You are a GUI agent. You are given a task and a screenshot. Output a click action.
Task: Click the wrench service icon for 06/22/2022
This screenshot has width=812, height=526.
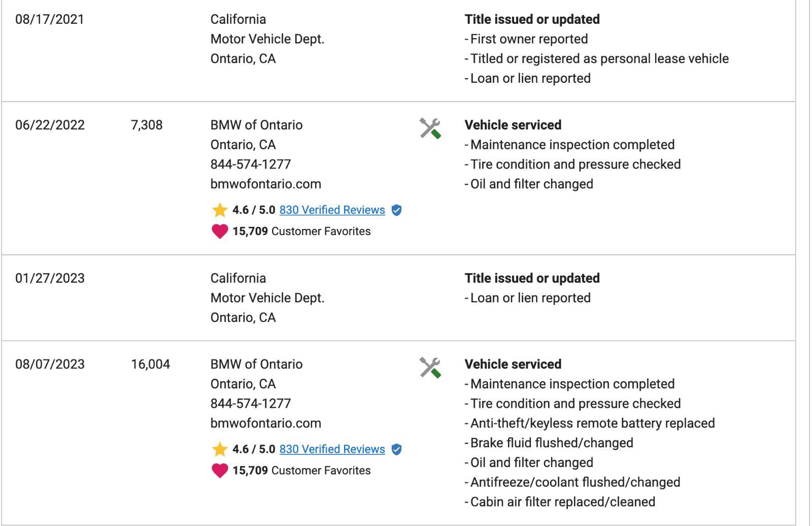tap(430, 128)
